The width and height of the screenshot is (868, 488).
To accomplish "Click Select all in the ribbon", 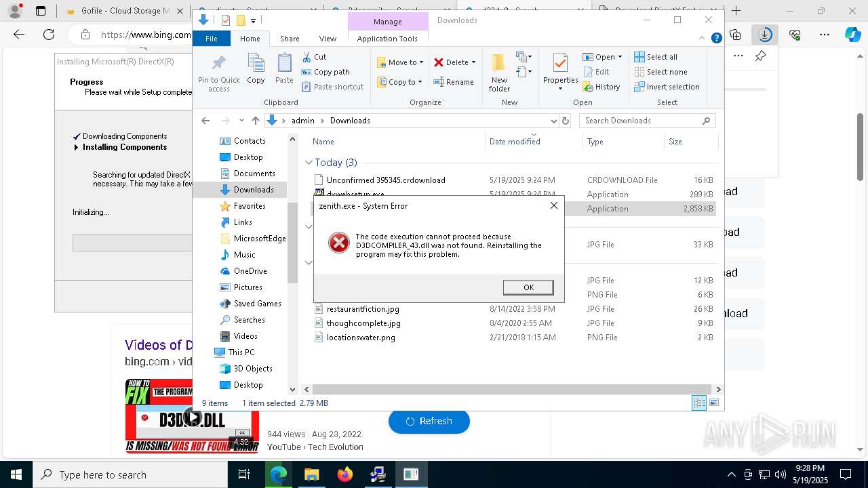I will click(x=656, y=57).
